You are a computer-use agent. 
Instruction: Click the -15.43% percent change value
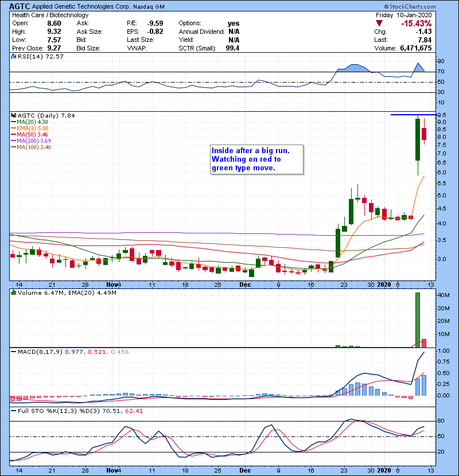click(x=417, y=24)
